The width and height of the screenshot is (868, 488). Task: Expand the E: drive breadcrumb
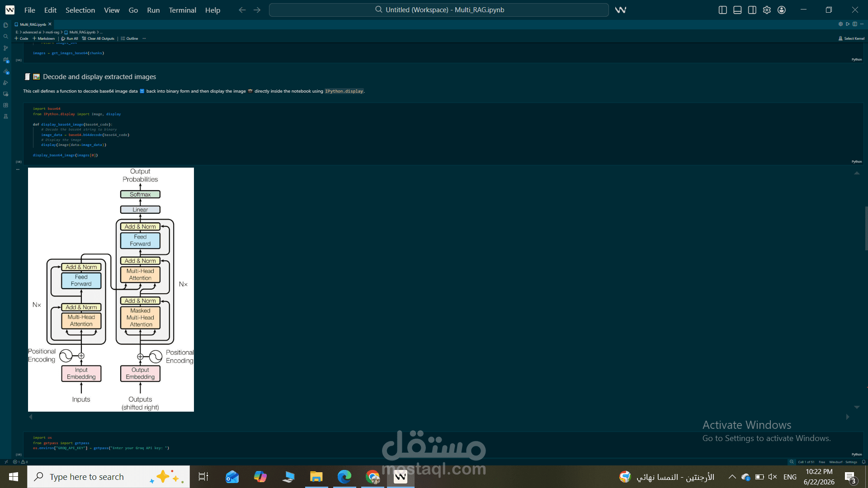pos(17,32)
